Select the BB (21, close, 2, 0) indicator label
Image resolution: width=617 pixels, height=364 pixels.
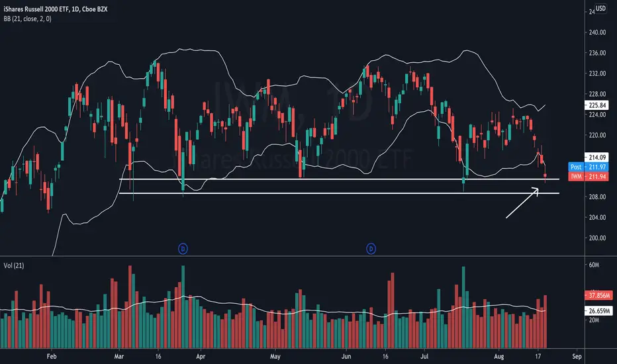tap(28, 19)
